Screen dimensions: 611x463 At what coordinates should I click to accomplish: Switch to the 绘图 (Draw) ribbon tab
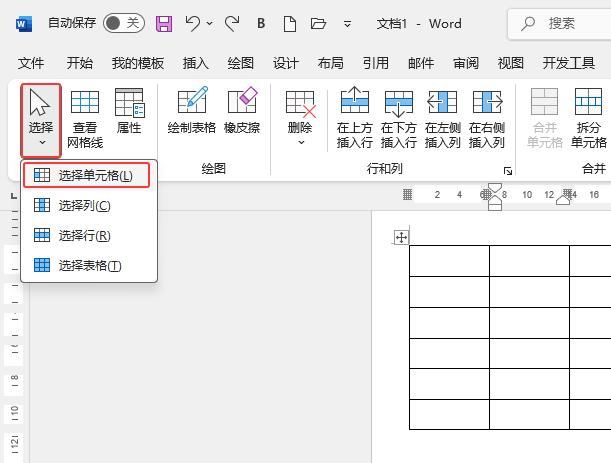[241, 63]
